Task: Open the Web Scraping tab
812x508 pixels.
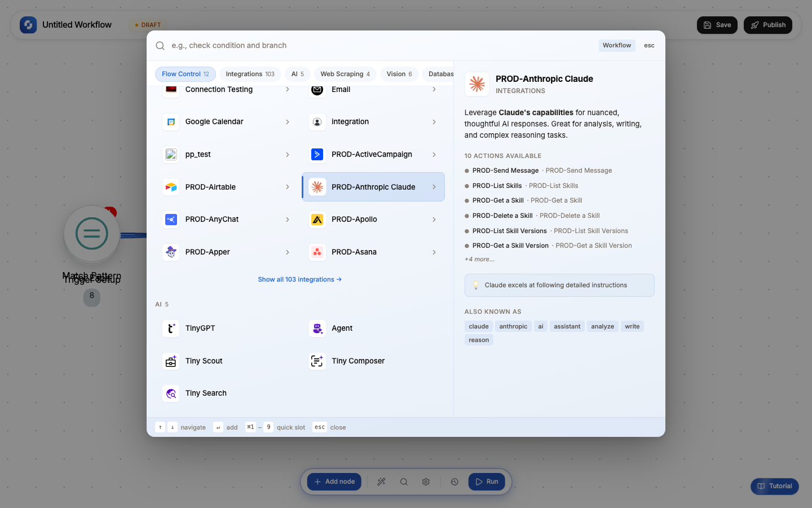Action: [x=345, y=74]
